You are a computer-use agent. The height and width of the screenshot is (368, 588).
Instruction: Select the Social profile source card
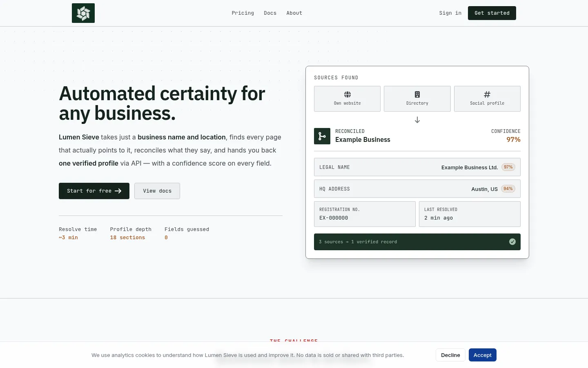487,99
